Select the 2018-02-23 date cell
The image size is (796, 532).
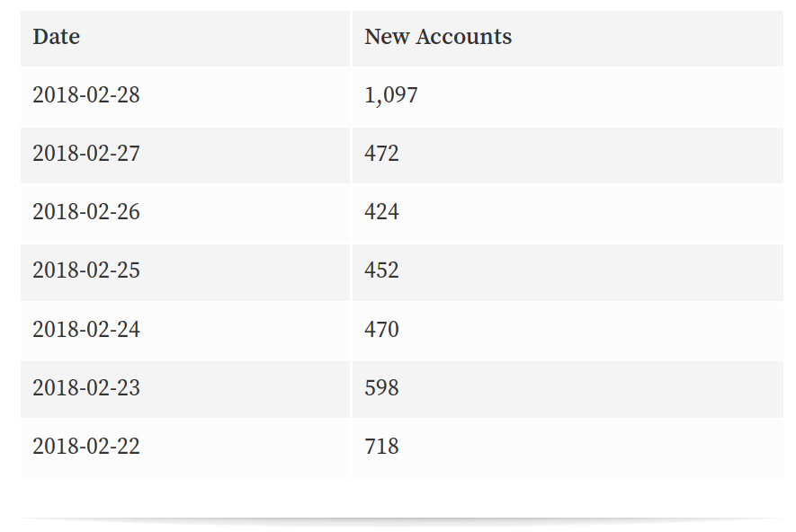click(x=86, y=388)
